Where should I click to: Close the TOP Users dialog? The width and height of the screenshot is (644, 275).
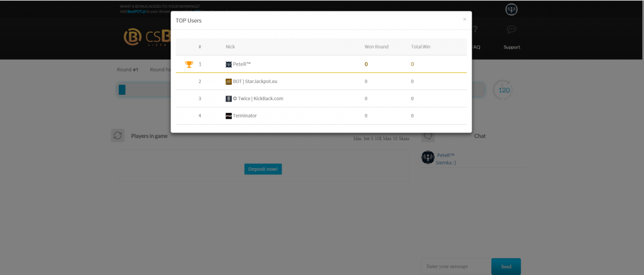(x=465, y=19)
